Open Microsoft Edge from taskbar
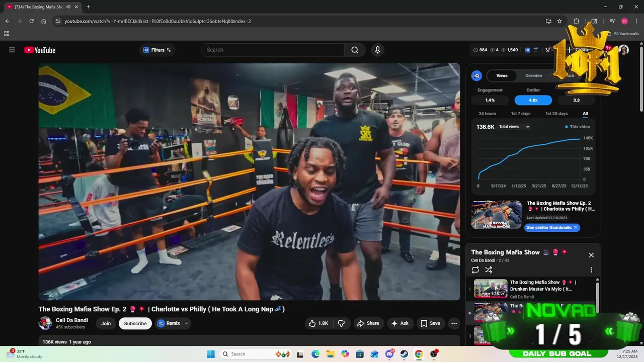The width and height of the screenshot is (644, 362). coord(315,354)
